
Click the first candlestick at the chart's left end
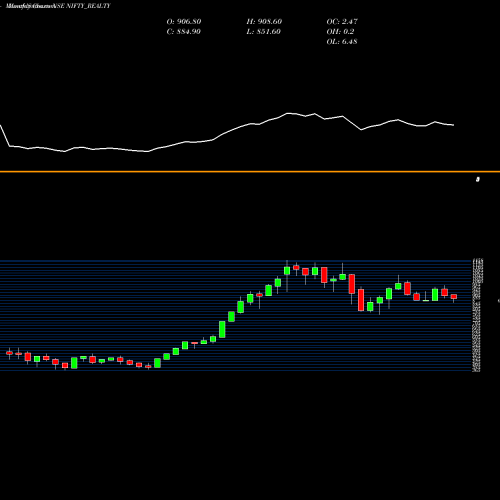tap(9, 353)
